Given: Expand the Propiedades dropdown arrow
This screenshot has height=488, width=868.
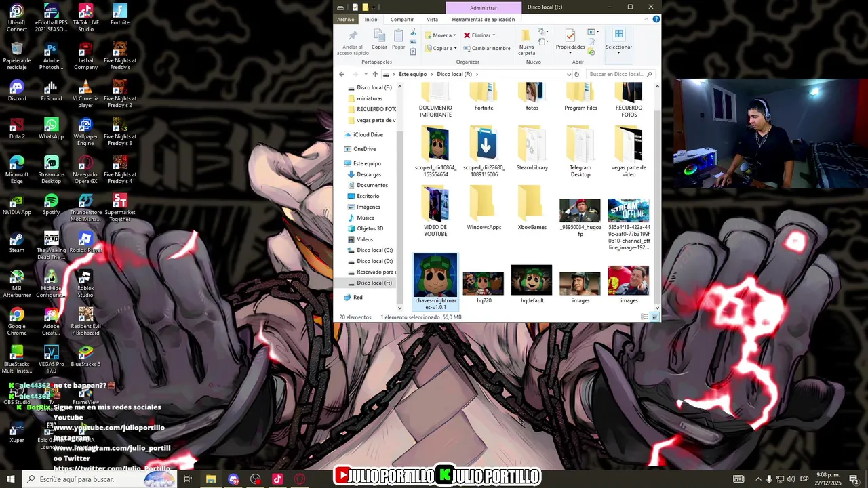Looking at the screenshot, I should (x=570, y=53).
